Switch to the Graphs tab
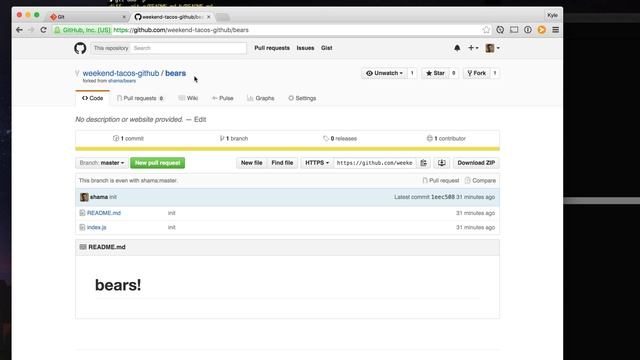 tap(260, 98)
